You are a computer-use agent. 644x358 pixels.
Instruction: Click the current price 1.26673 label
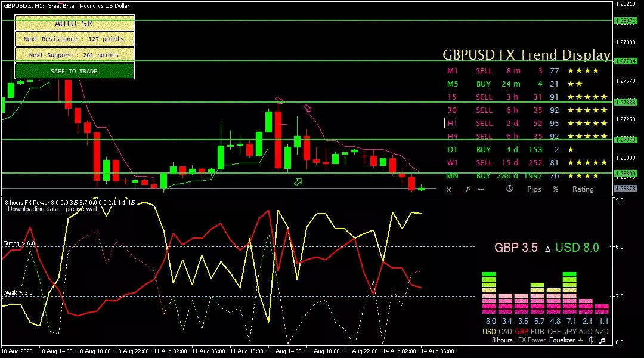click(625, 188)
